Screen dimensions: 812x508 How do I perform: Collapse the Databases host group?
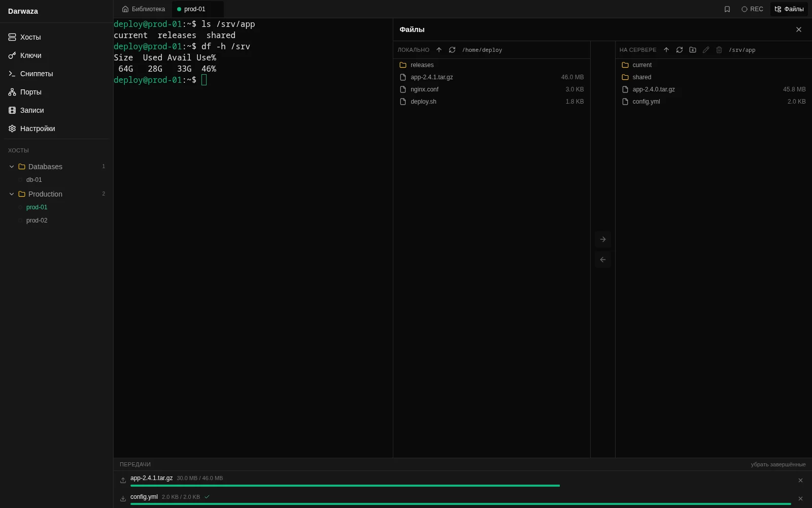(x=12, y=167)
